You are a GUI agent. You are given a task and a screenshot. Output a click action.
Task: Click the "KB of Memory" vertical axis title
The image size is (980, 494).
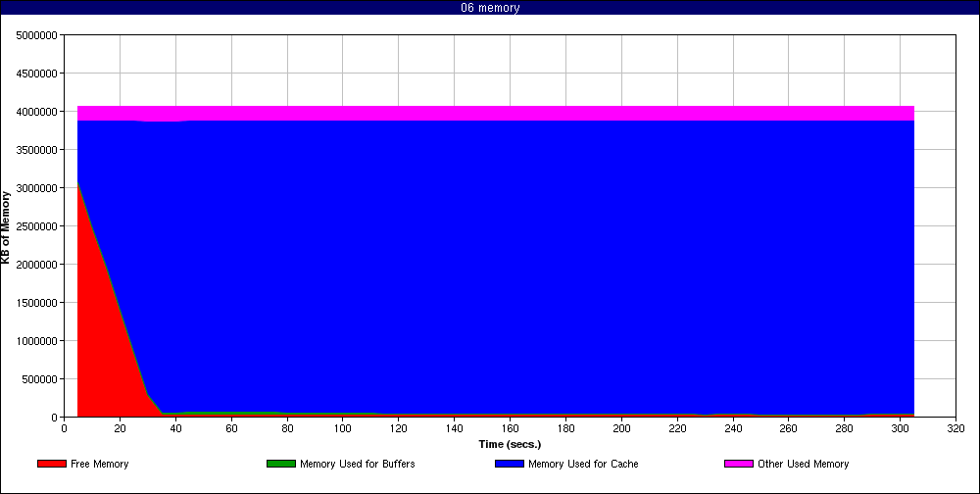click(6, 227)
